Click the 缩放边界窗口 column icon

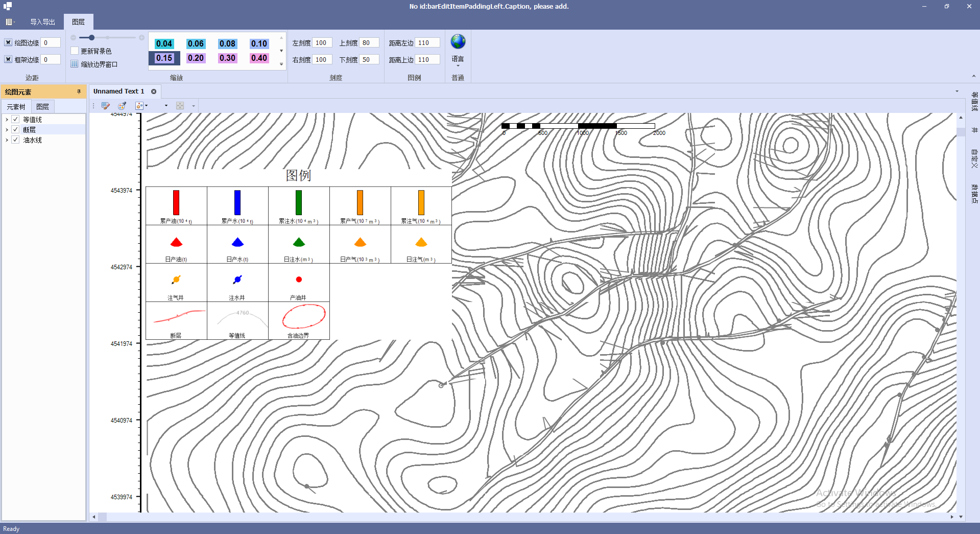coord(75,64)
